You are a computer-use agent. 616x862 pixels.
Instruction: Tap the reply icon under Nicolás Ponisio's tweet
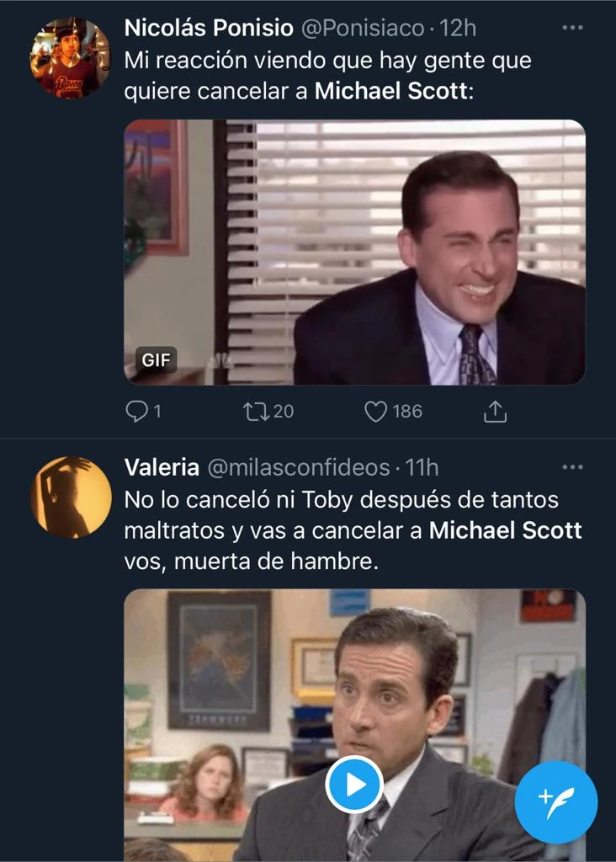pos(136,411)
